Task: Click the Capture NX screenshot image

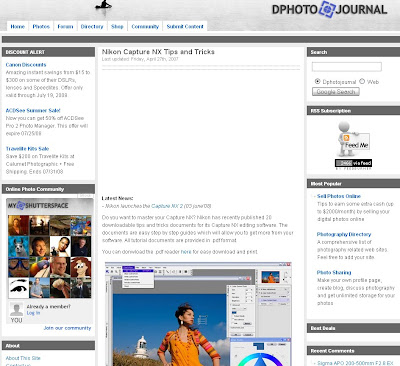Action: pos(199,314)
